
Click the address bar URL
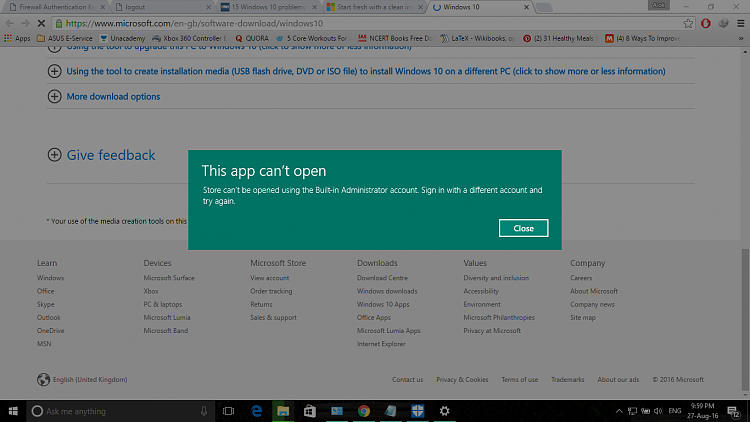click(194, 23)
